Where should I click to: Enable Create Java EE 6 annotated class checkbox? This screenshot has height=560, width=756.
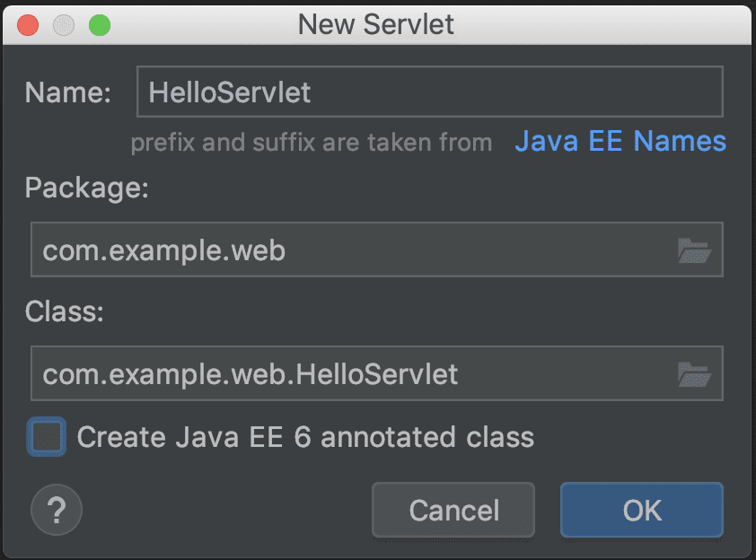pyautogui.click(x=47, y=437)
